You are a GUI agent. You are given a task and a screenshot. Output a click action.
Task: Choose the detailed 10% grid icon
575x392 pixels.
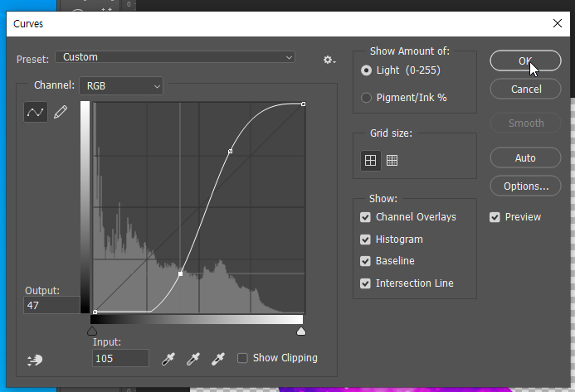392,161
